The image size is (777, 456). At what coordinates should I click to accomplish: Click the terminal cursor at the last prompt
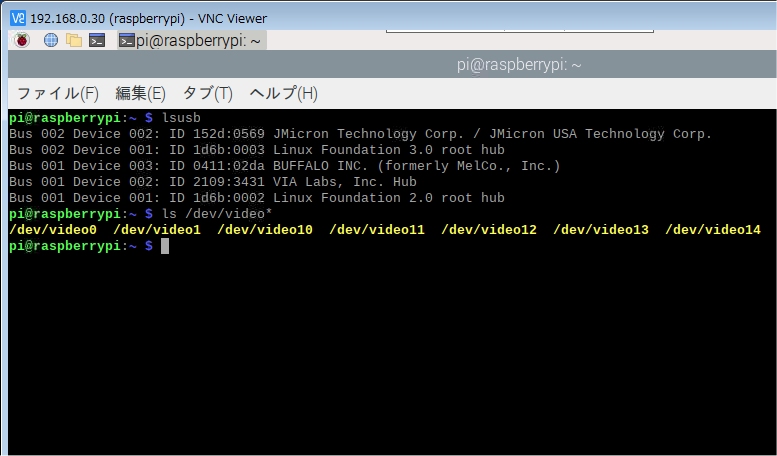[x=165, y=246]
